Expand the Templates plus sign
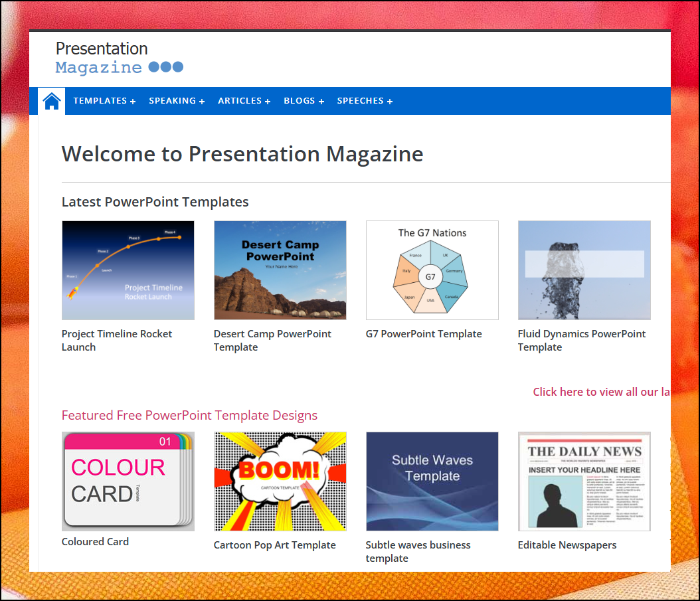 click(x=133, y=102)
